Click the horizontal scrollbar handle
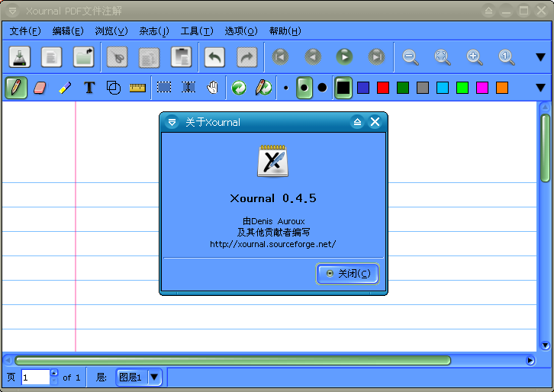The image size is (554, 392). click(x=233, y=360)
